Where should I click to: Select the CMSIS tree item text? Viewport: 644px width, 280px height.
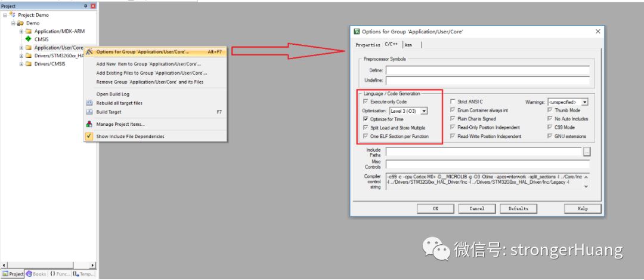click(x=42, y=39)
